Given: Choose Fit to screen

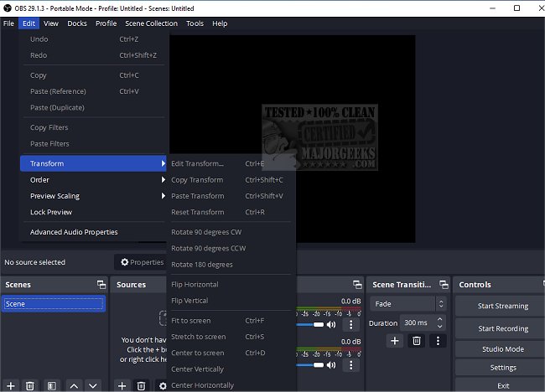Looking at the screenshot, I should (231, 321).
